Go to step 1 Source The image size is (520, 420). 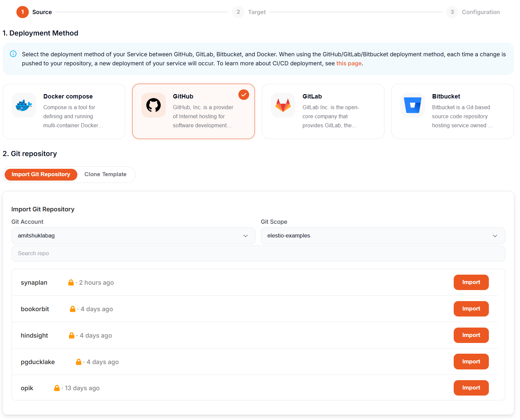tap(34, 12)
